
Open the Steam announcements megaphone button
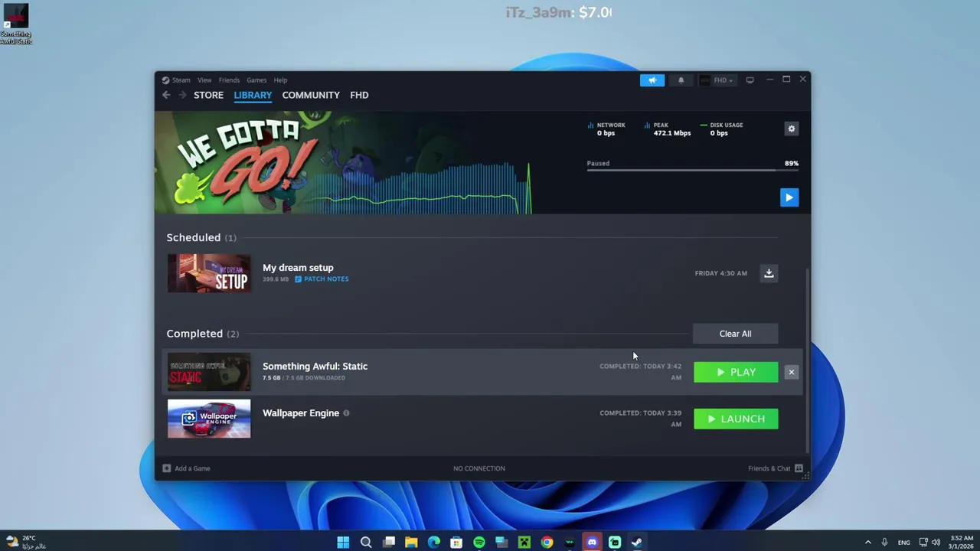pyautogui.click(x=652, y=80)
